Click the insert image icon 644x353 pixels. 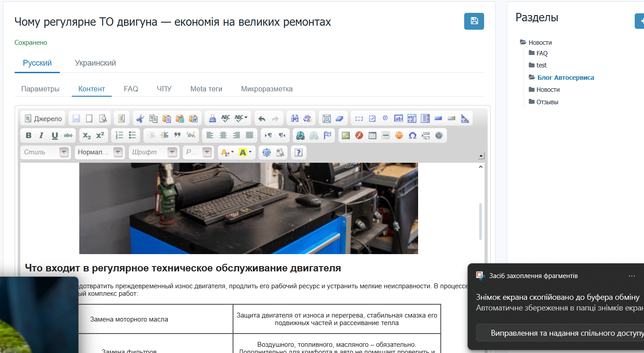tap(346, 135)
